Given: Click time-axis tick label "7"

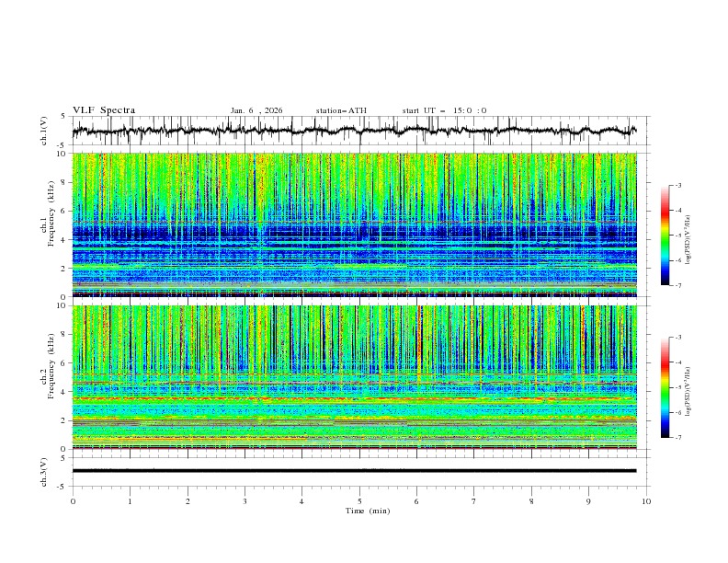Looking at the screenshot, I should (x=474, y=501).
